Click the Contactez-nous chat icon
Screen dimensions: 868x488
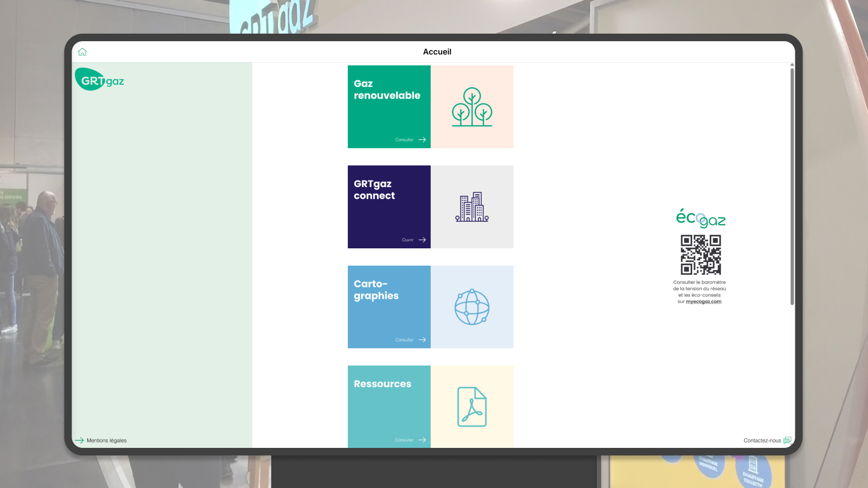coord(787,440)
